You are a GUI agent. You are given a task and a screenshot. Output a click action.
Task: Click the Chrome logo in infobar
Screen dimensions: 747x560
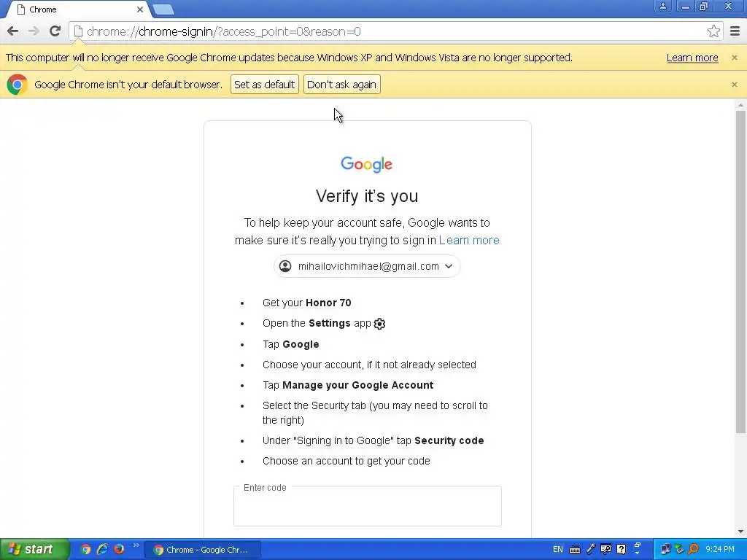pos(18,85)
